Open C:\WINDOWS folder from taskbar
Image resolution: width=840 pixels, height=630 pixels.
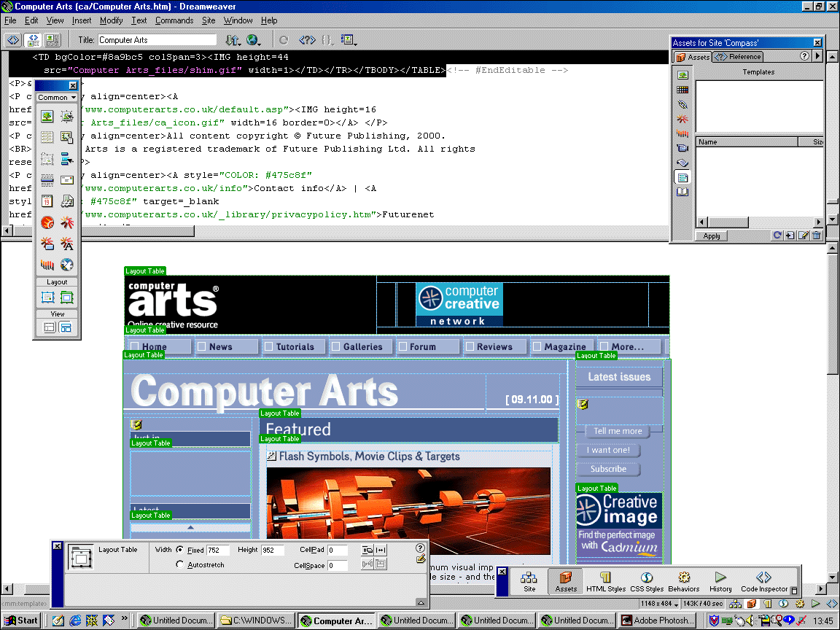click(256, 621)
